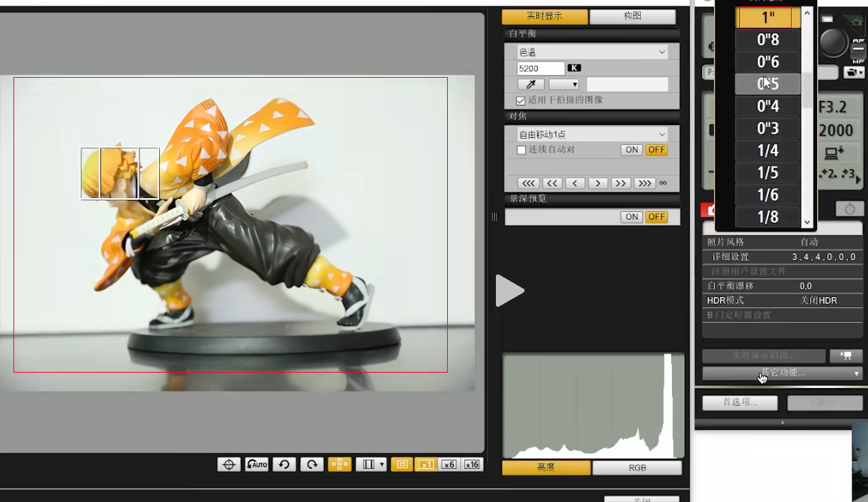Switch to the 构图 tab
Image resolution: width=868 pixels, height=502 pixels.
pyautogui.click(x=632, y=16)
